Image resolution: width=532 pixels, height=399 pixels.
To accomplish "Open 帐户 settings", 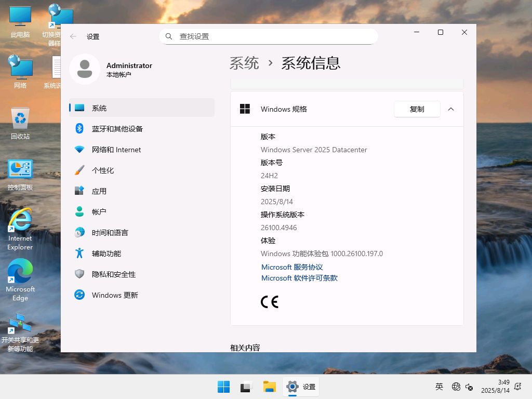I will click(x=142, y=212).
